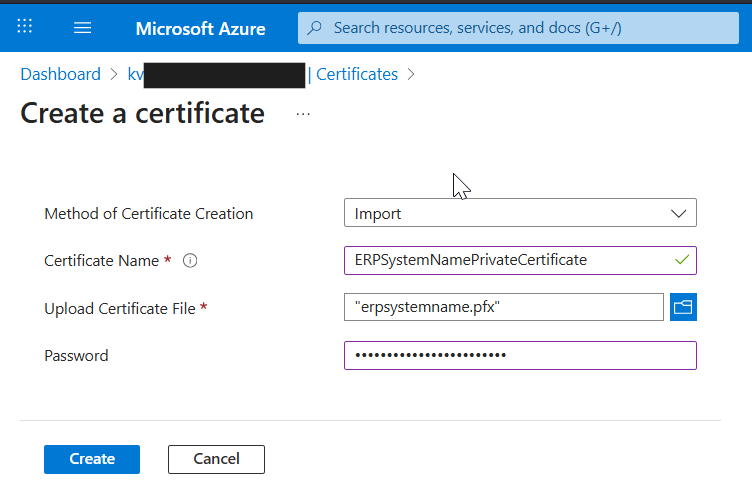Click the Upload Certificate File text field
Image resolution: width=752 pixels, height=494 pixels.
click(504, 307)
